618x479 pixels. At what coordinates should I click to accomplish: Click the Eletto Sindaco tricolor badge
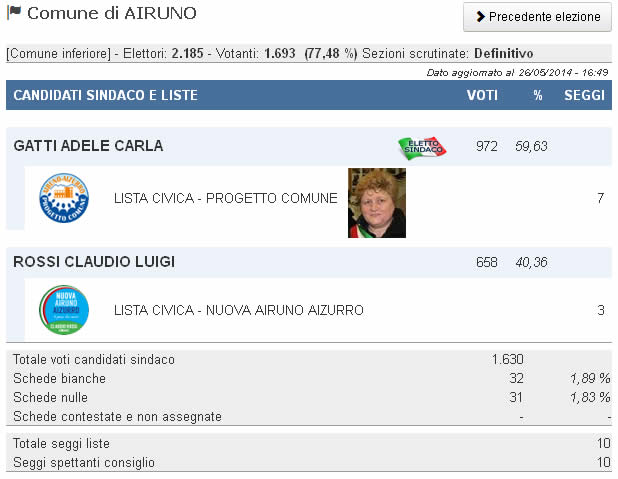(x=422, y=148)
